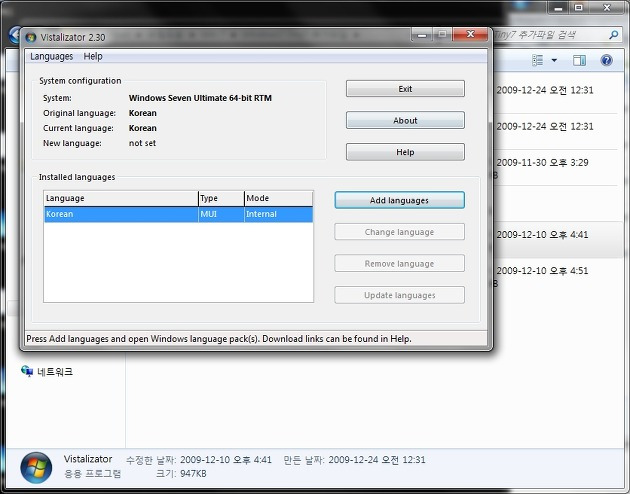Click the search magnifier icon in Explorer
This screenshot has width=630, height=494.
click(x=614, y=35)
